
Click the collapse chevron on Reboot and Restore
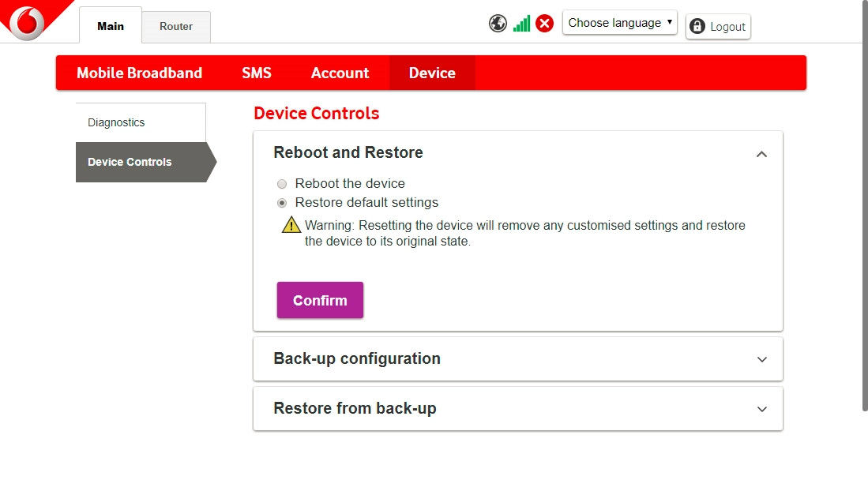(x=761, y=154)
